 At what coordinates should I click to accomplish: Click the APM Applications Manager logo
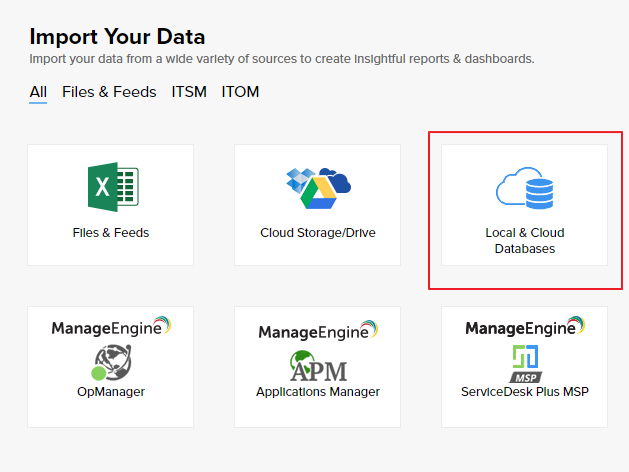[x=318, y=366]
